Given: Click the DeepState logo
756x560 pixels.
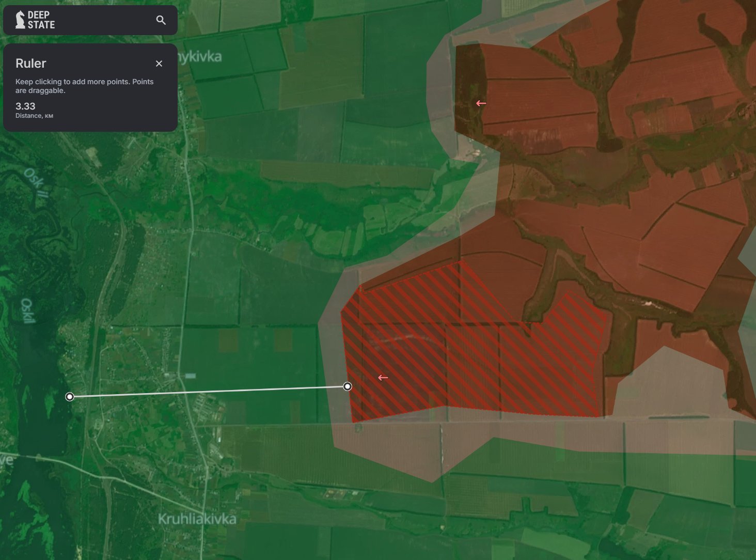Looking at the screenshot, I should pos(35,20).
